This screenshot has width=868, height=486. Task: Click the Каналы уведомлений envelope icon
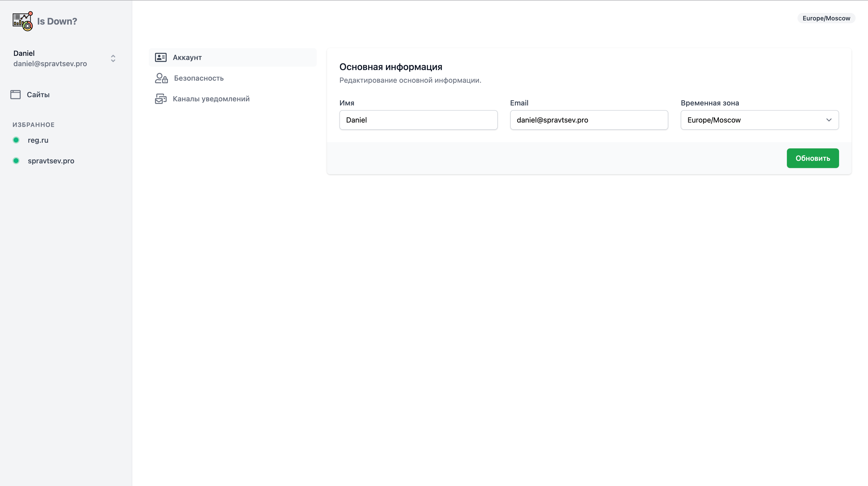[x=161, y=99]
